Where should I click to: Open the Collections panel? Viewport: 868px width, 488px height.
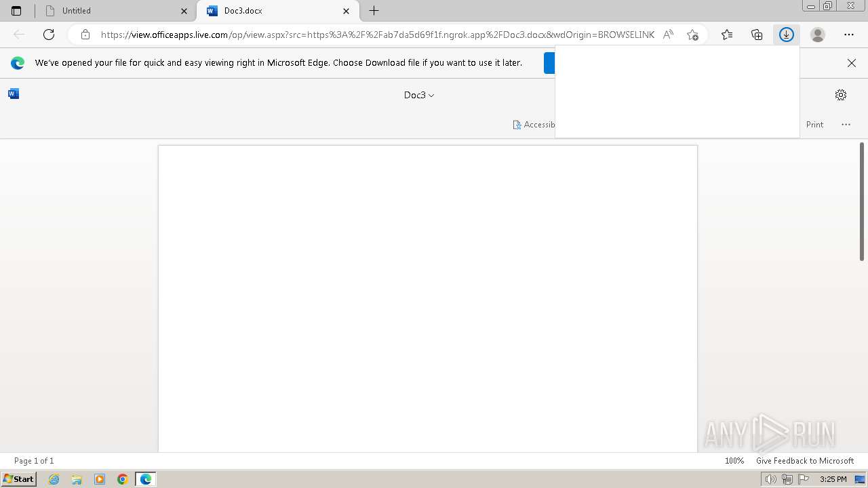click(x=757, y=35)
